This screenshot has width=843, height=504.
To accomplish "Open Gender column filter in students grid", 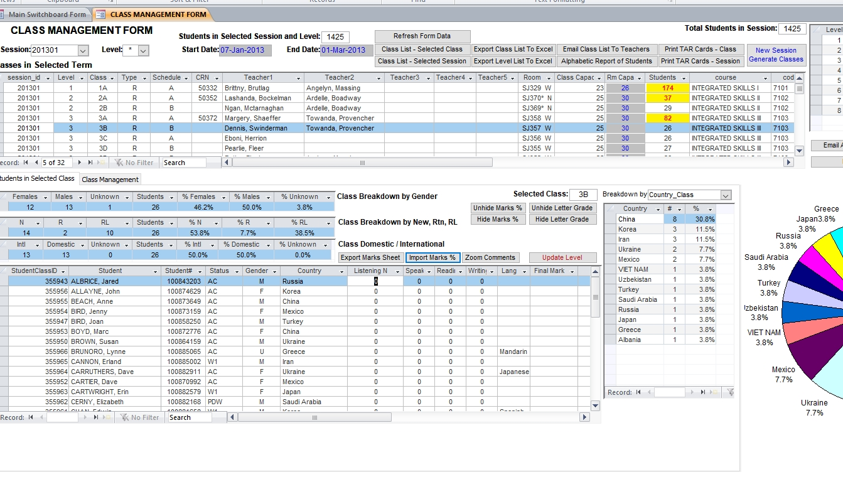I will pos(274,271).
